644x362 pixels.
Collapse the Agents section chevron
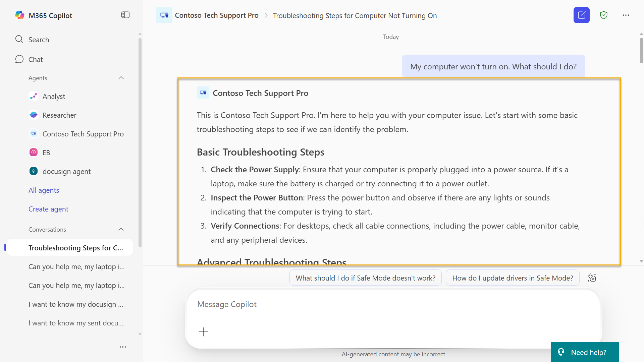(121, 78)
